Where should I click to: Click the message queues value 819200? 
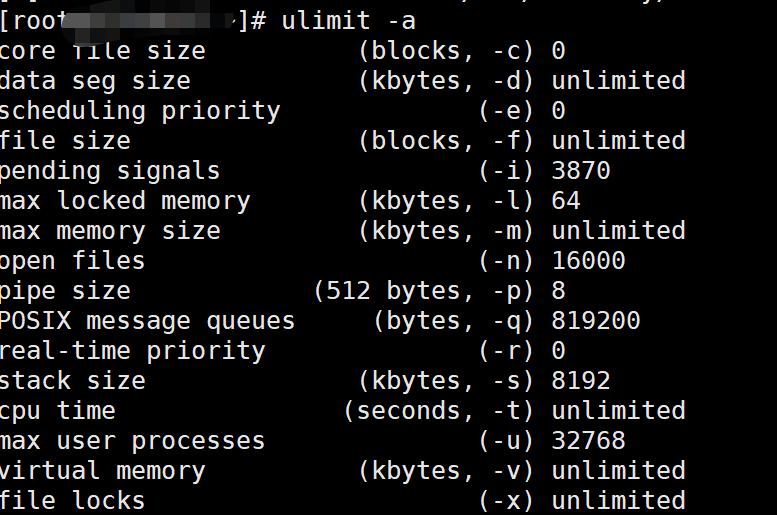coord(596,321)
